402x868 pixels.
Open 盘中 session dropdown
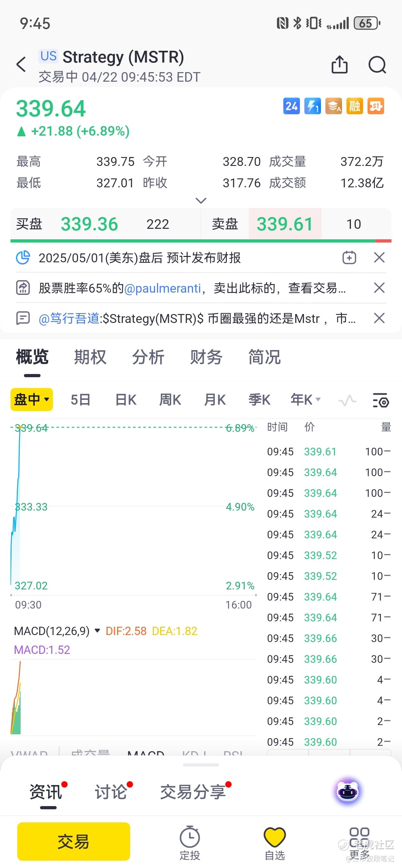[x=32, y=400]
